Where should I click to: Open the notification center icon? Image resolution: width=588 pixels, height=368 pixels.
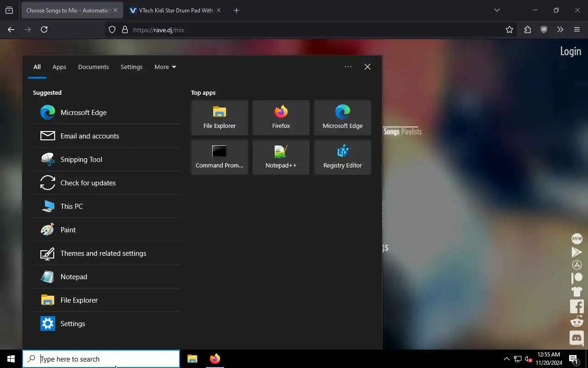[574, 359]
